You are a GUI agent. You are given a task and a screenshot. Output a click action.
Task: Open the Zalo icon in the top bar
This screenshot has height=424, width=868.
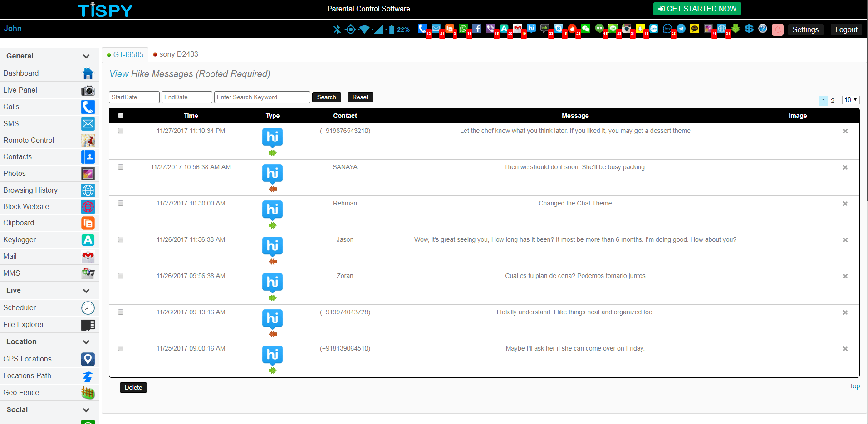654,29
